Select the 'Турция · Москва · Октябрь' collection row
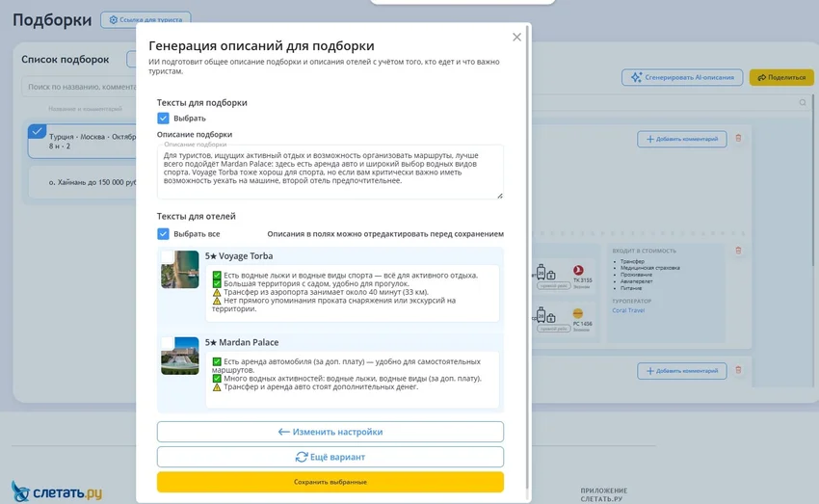 (x=84, y=141)
